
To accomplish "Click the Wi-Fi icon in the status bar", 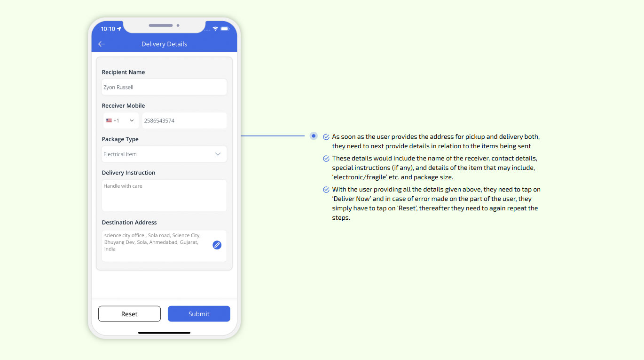I will pos(215,29).
